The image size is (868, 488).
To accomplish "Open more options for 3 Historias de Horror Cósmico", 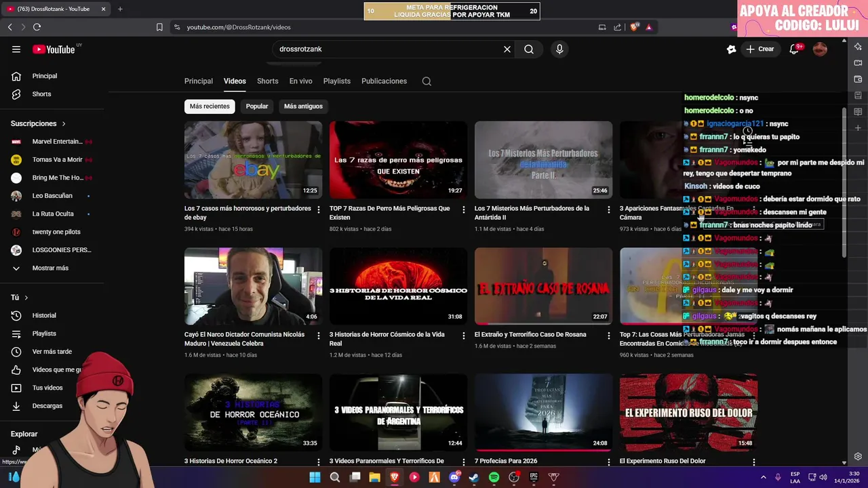I will click(x=464, y=336).
